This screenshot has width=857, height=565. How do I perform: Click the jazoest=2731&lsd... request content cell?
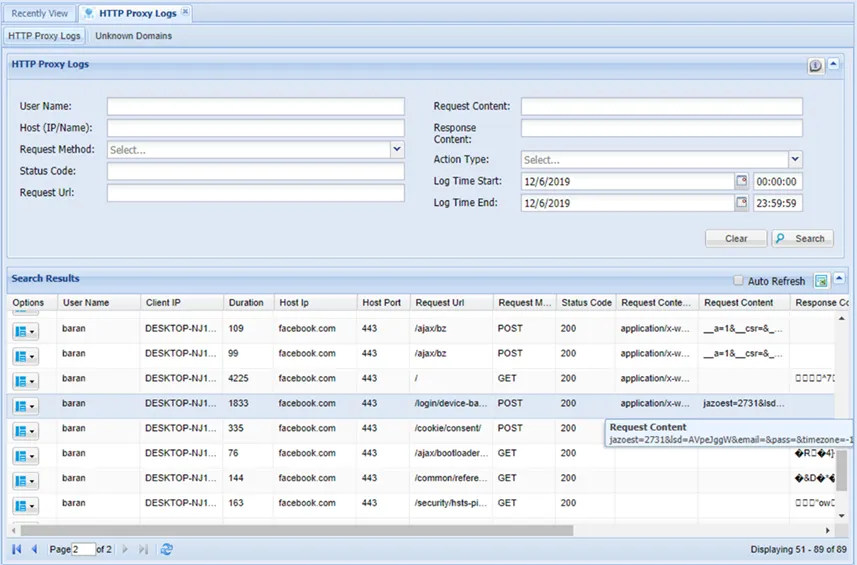[x=744, y=403]
